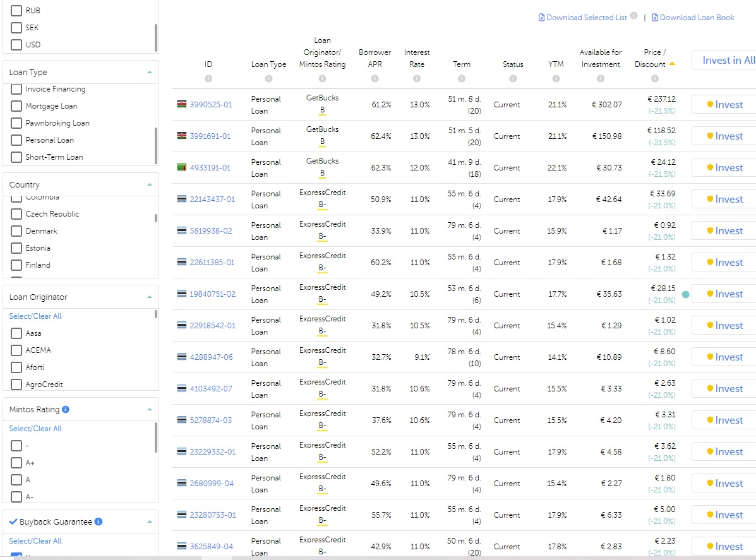Click the Country list scrollbar
The height and width of the screenshot is (560, 756).
point(156,218)
